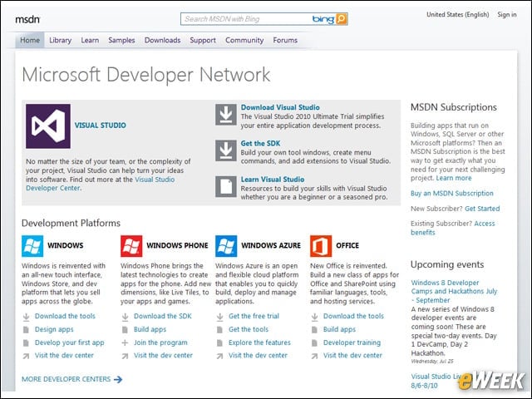The width and height of the screenshot is (532, 399).
Task: Click Get Started for new subscribers
Action: [x=482, y=209]
